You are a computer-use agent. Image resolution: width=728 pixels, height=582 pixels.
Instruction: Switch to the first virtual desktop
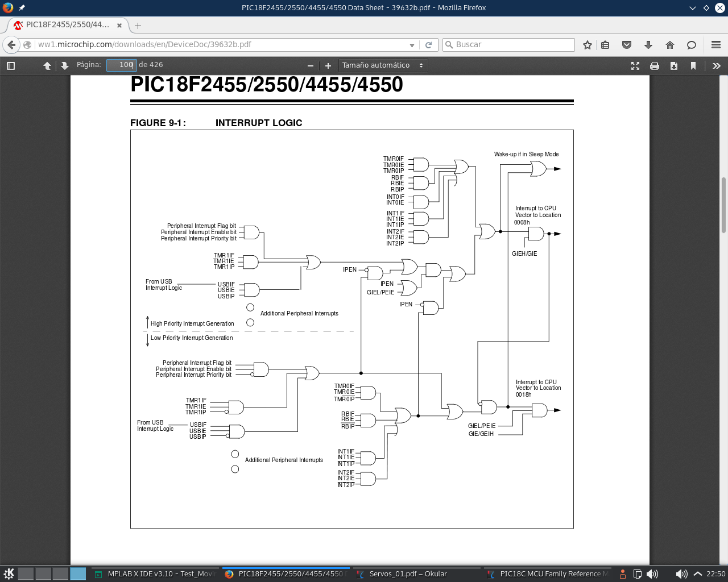[x=26, y=573]
